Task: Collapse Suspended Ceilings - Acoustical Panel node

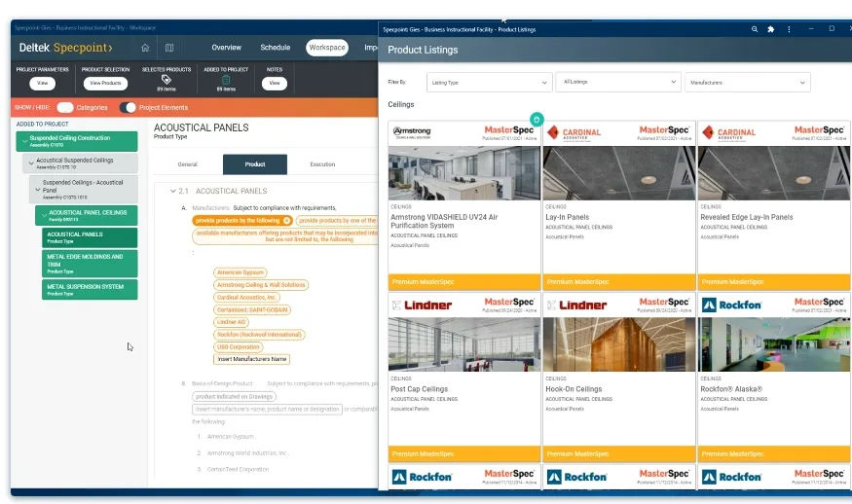Action: pos(38,190)
